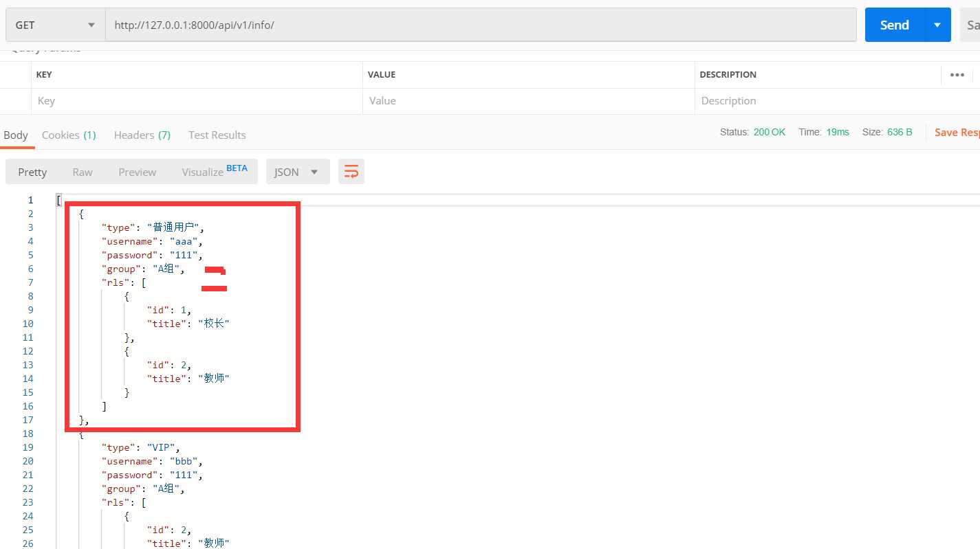
Task: Click the Save Response link
Action: click(x=957, y=132)
